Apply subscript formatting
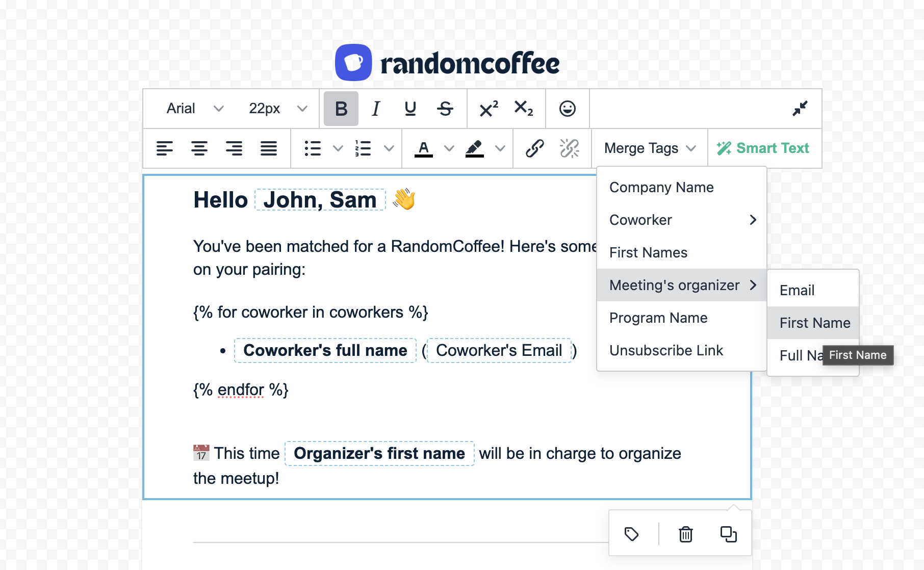The image size is (924, 570). tap(524, 109)
